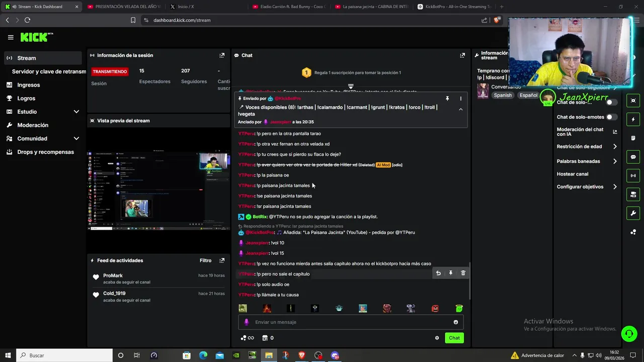Viewport: 644px width, 362px height.
Task: Click the Español tag chip
Action: [x=528, y=95]
